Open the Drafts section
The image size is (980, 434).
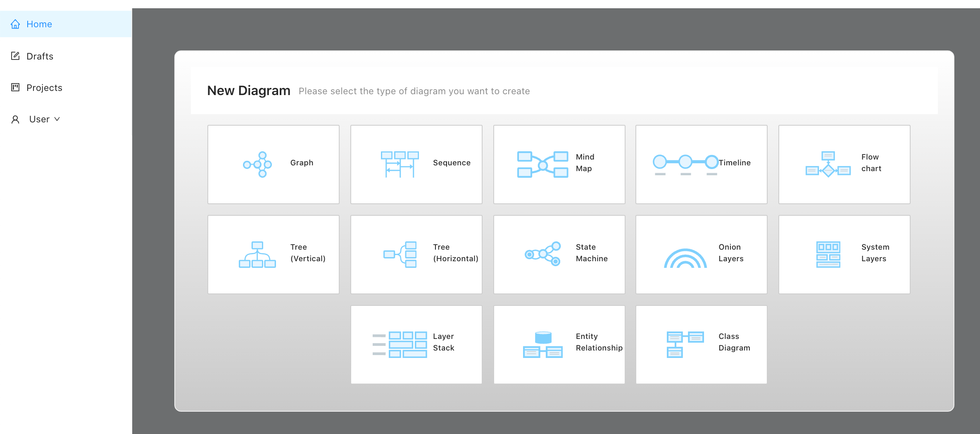(40, 56)
